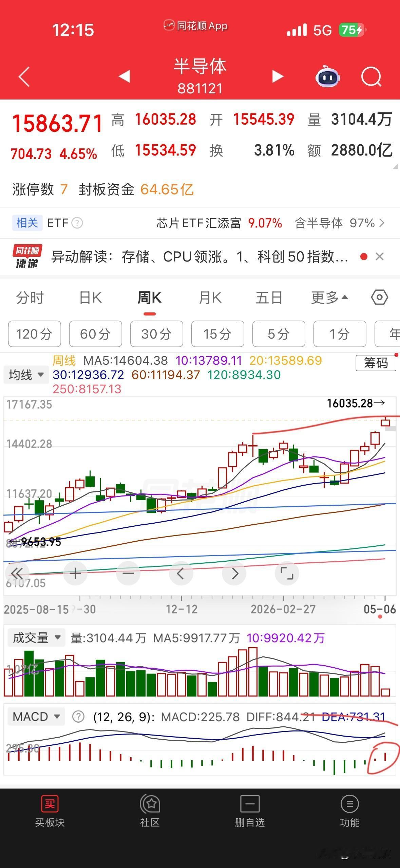Tap the 05-06 date axis label

(x=380, y=609)
